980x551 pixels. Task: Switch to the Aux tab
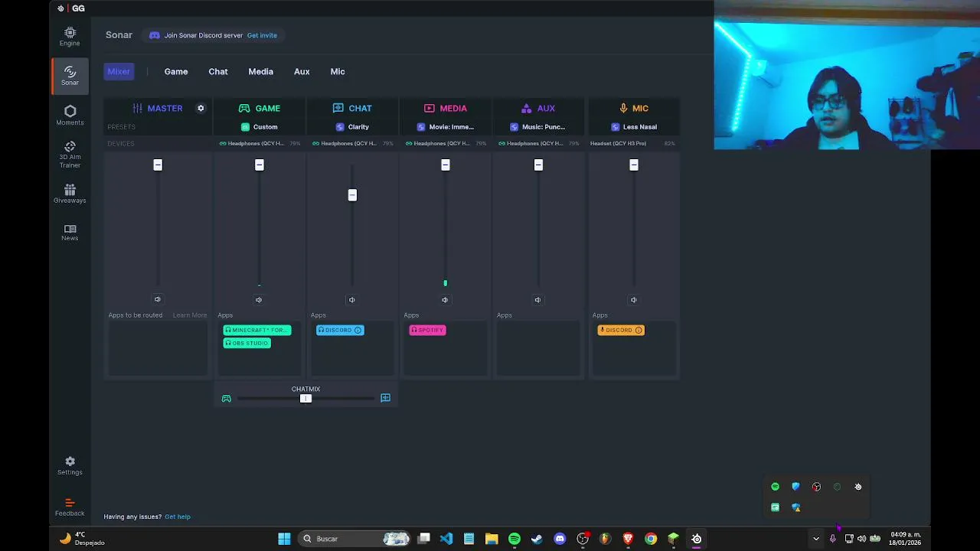(302, 71)
